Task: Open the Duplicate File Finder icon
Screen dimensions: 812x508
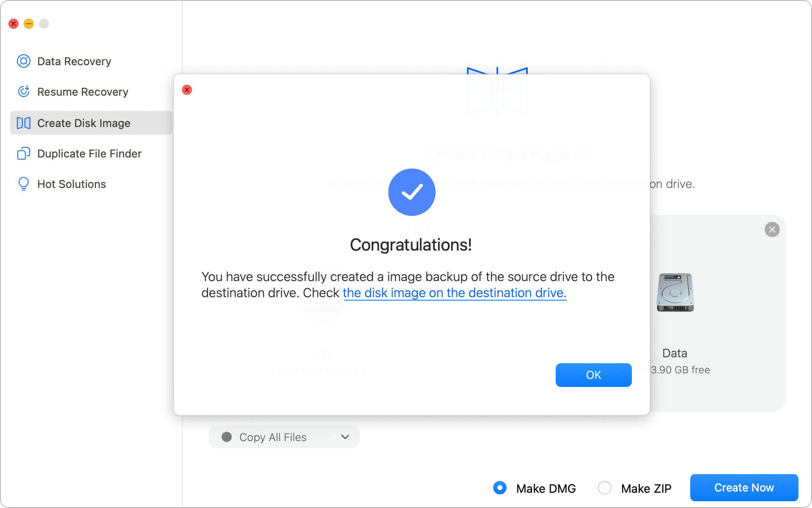Action: pos(23,153)
